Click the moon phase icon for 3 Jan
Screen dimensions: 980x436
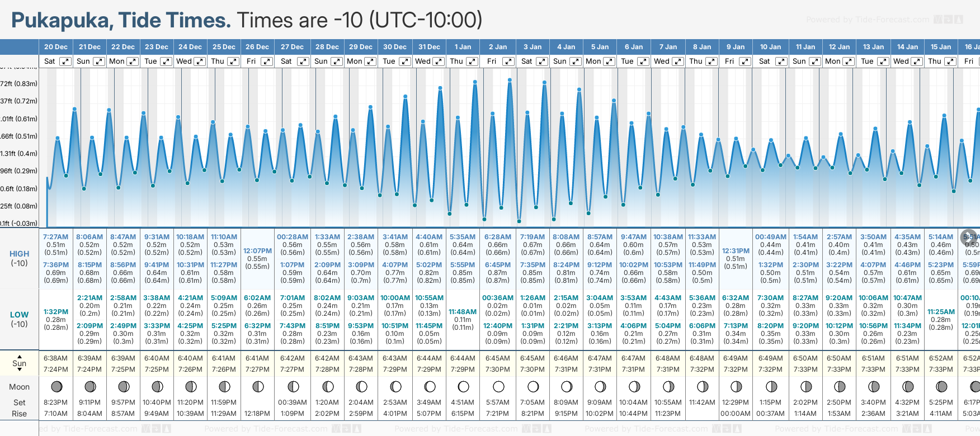click(x=533, y=387)
